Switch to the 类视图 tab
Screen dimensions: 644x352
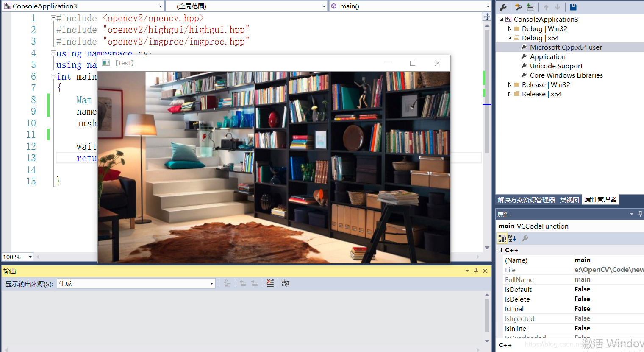point(569,200)
